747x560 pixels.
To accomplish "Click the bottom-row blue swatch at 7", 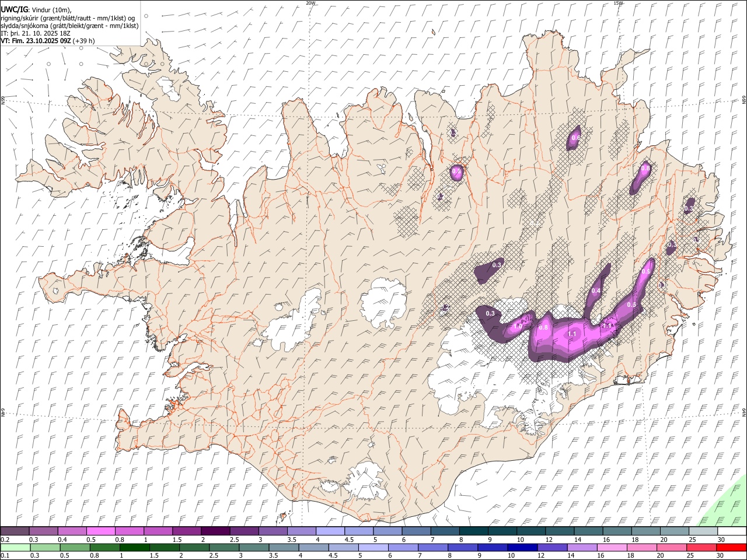I will 433,548.
